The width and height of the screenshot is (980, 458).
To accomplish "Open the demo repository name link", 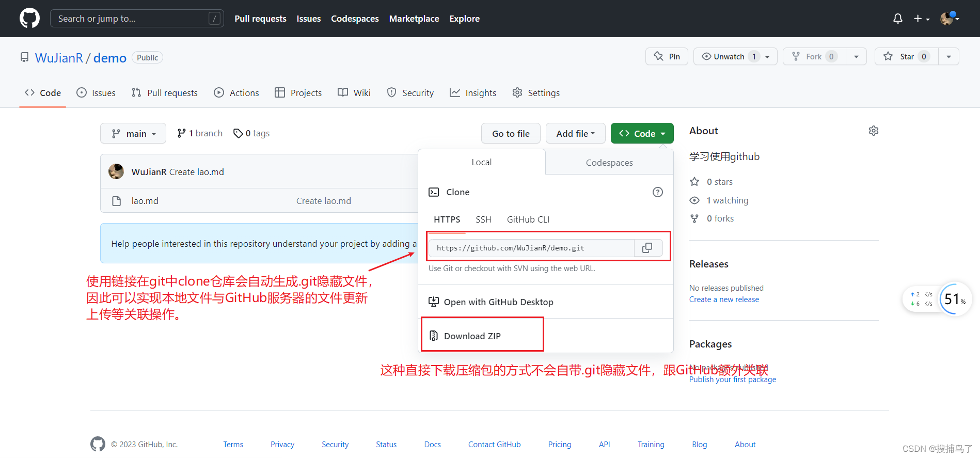I will pyautogui.click(x=110, y=58).
